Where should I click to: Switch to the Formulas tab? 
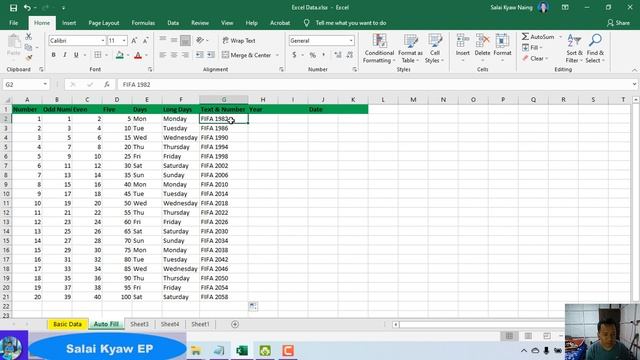pyautogui.click(x=143, y=23)
